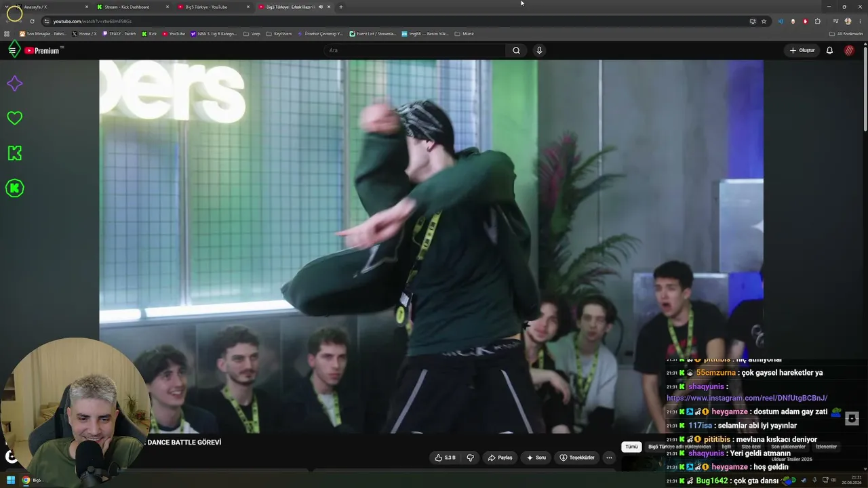
Task: Reload the page in the browser
Action: (32, 21)
